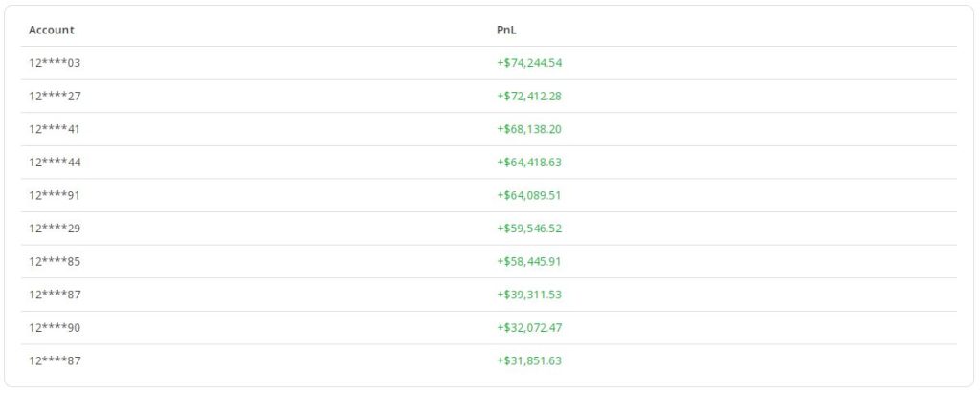
Task: Select account 12****27 row
Action: tap(55, 96)
